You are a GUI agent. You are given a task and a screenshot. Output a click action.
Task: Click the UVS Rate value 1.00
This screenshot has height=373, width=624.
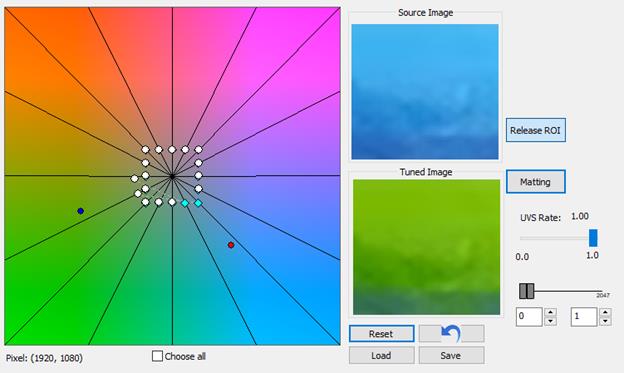(x=580, y=216)
